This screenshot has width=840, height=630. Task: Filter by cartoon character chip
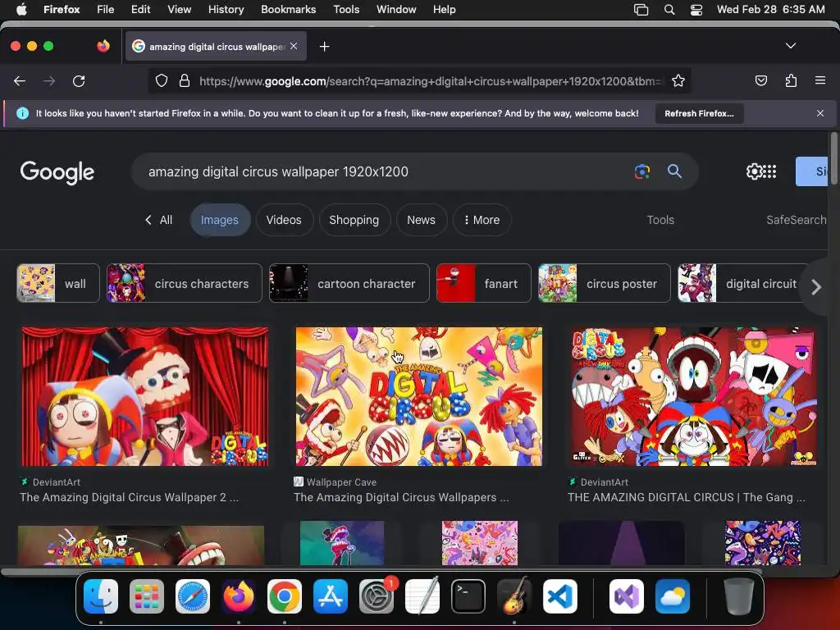(349, 283)
